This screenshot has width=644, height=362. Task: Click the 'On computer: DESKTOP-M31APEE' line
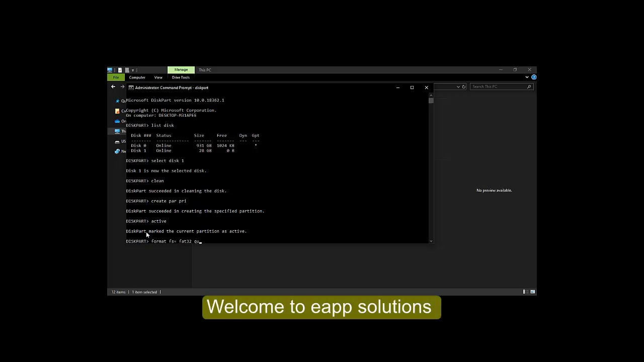click(x=161, y=116)
